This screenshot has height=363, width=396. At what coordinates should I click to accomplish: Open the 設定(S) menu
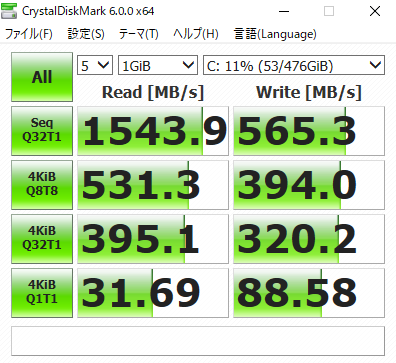coord(86,34)
